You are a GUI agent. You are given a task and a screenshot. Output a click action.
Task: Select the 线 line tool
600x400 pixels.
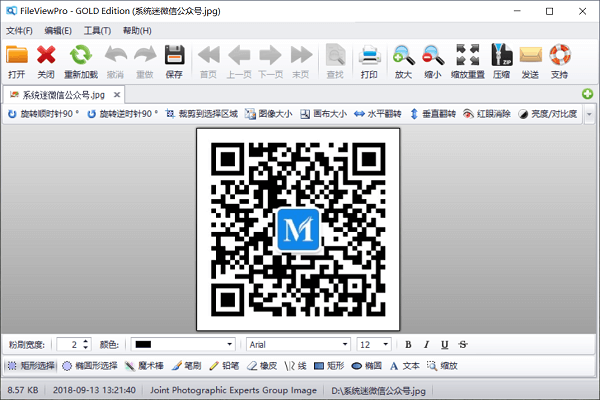(x=295, y=366)
